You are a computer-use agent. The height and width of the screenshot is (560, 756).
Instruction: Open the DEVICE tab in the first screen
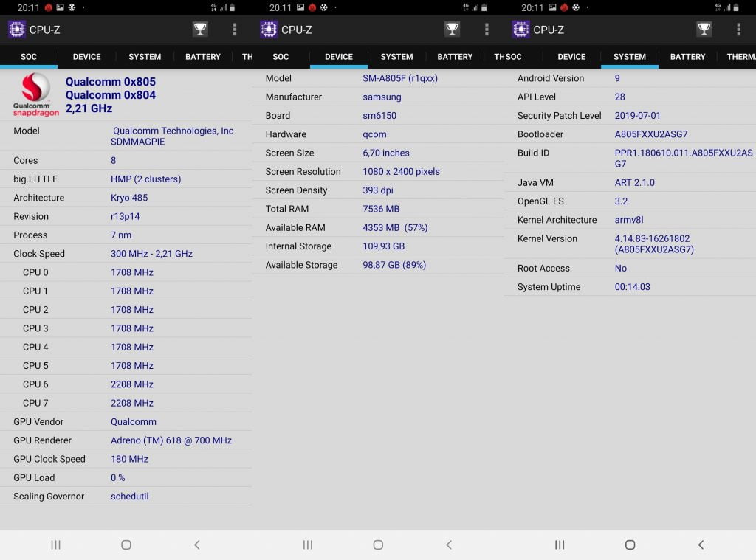point(87,56)
